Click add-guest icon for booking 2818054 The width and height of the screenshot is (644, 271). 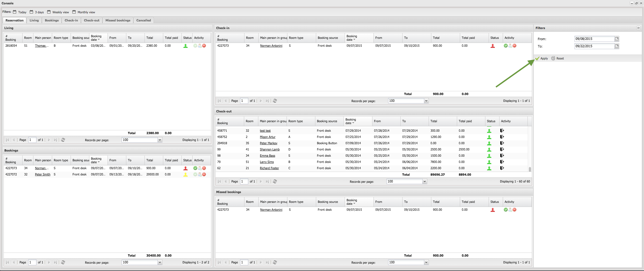pyautogui.click(x=200, y=46)
